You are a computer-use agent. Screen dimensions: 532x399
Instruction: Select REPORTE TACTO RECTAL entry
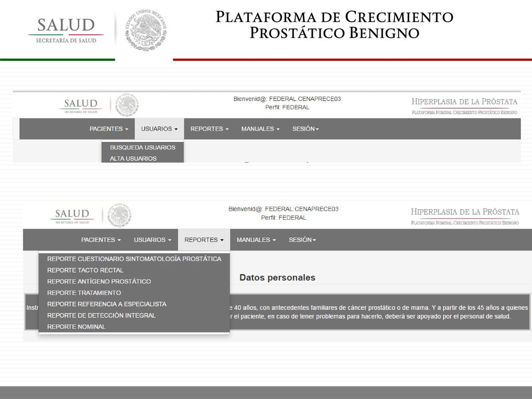pos(85,270)
